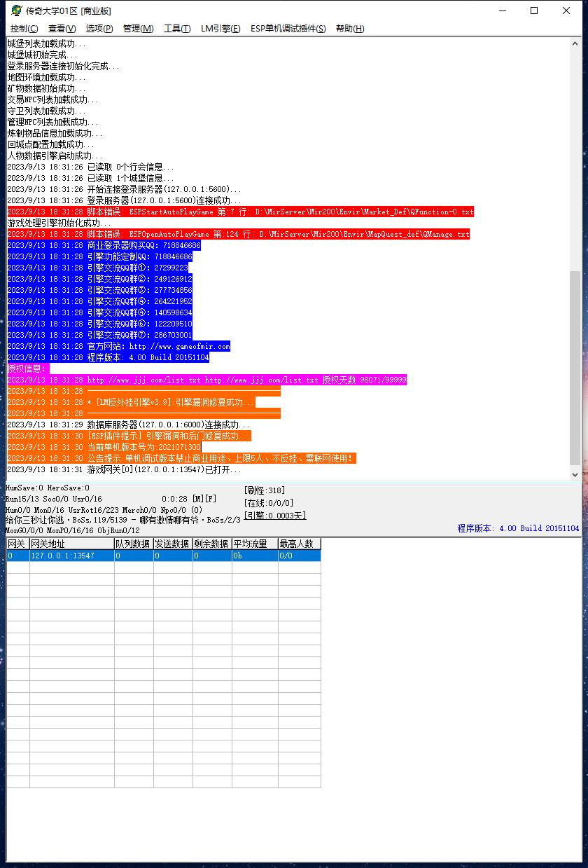Click the 游戏网关[0] opened log line
This screenshot has height=868, width=588.
[124, 469]
